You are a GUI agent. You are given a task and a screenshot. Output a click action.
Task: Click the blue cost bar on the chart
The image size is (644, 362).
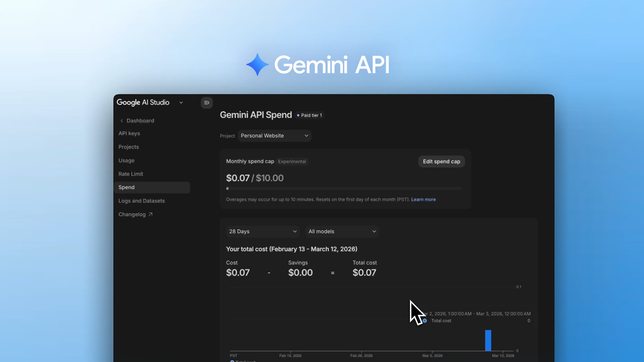tap(488, 339)
